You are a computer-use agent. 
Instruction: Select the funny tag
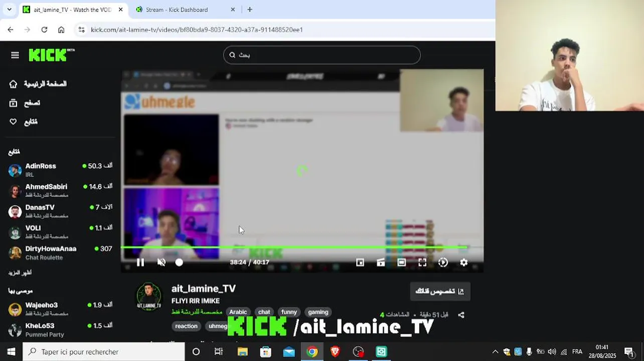pyautogui.click(x=289, y=312)
